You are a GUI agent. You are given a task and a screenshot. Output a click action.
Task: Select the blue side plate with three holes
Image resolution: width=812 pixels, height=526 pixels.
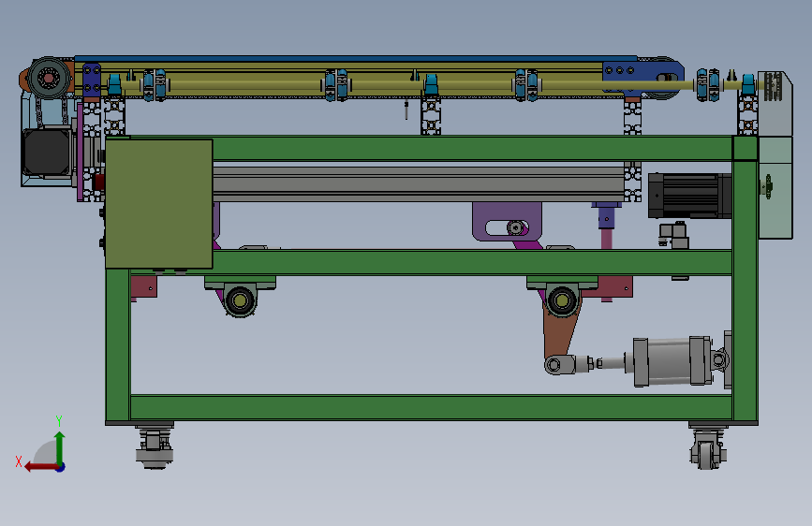(x=642, y=77)
